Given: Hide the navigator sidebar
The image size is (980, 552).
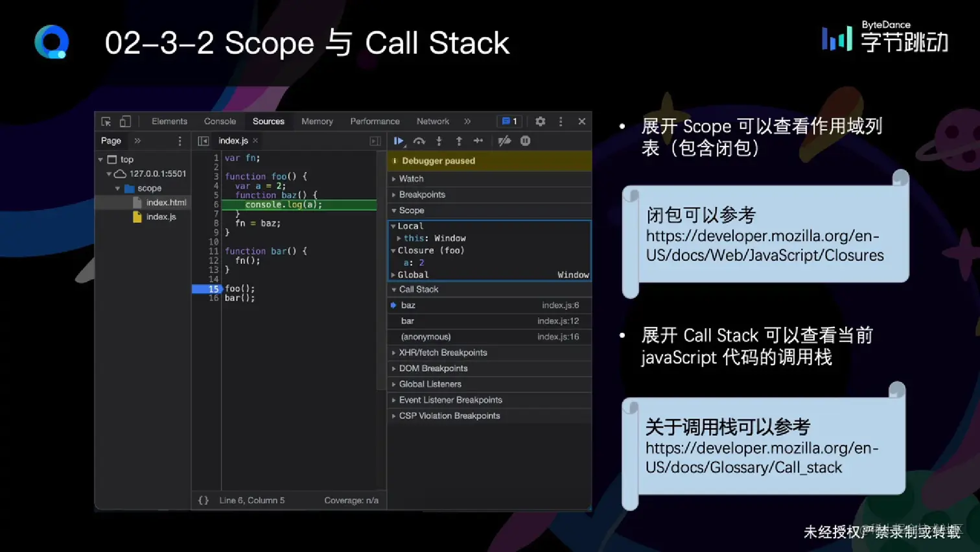Looking at the screenshot, I should (x=204, y=141).
